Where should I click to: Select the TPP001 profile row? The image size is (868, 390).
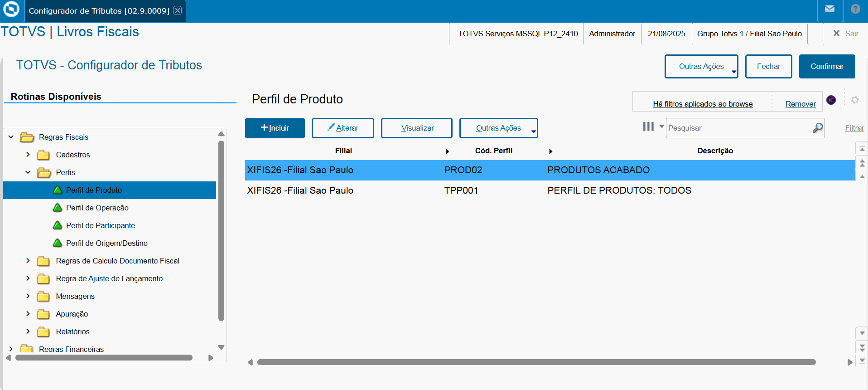550,190
